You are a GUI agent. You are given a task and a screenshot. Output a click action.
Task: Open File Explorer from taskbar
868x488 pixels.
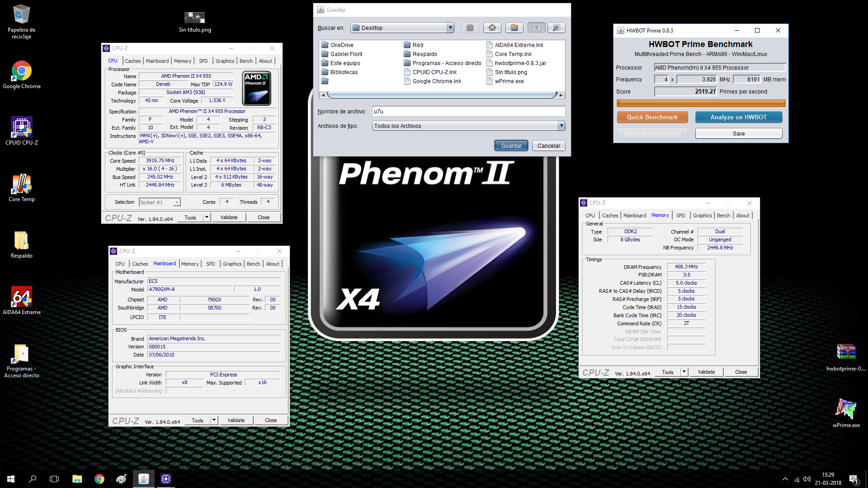tap(77, 479)
